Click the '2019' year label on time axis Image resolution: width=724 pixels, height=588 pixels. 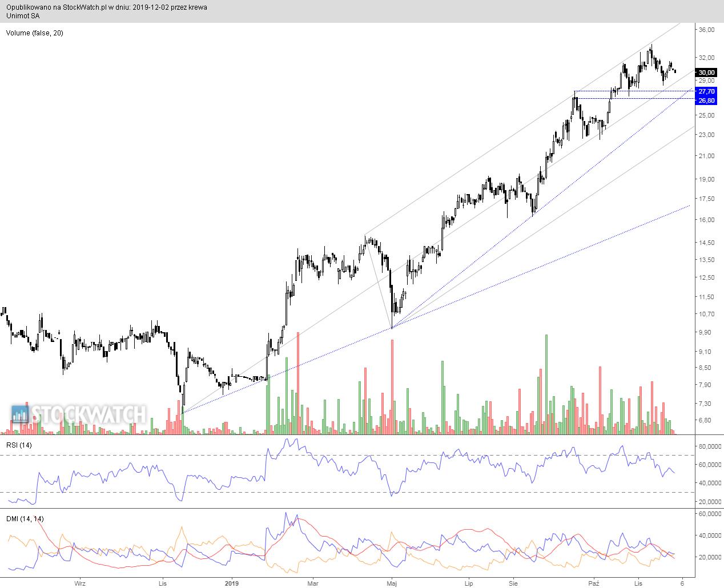(231, 583)
